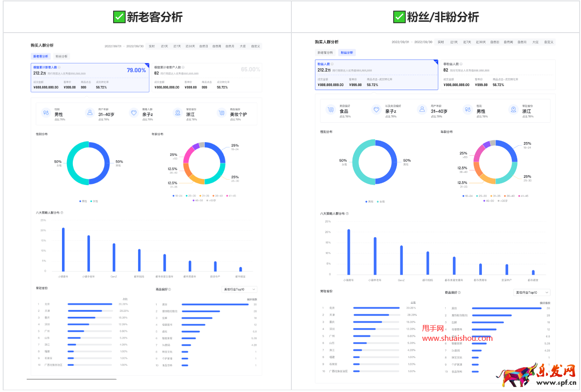
Task: Click help icon beside left 八大策略人群分布
Action: [62, 212]
